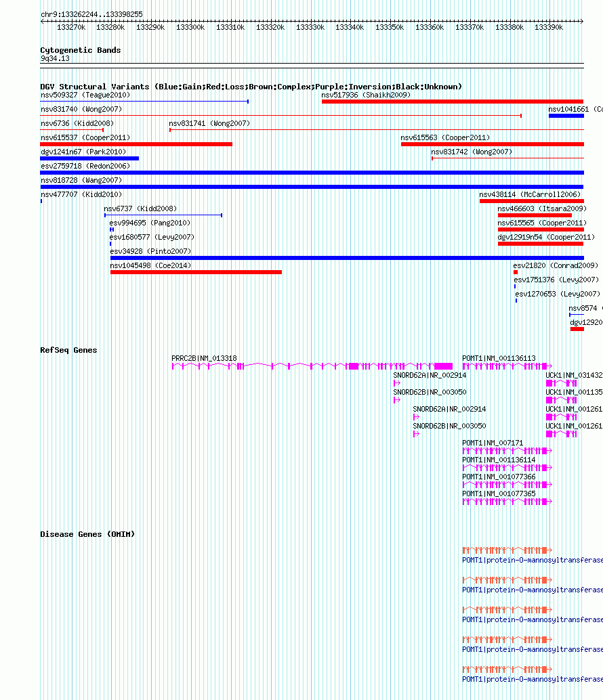The width and height of the screenshot is (603, 700).
Task: Click the Disease Genes (OMIM) heading
Action: point(87,534)
